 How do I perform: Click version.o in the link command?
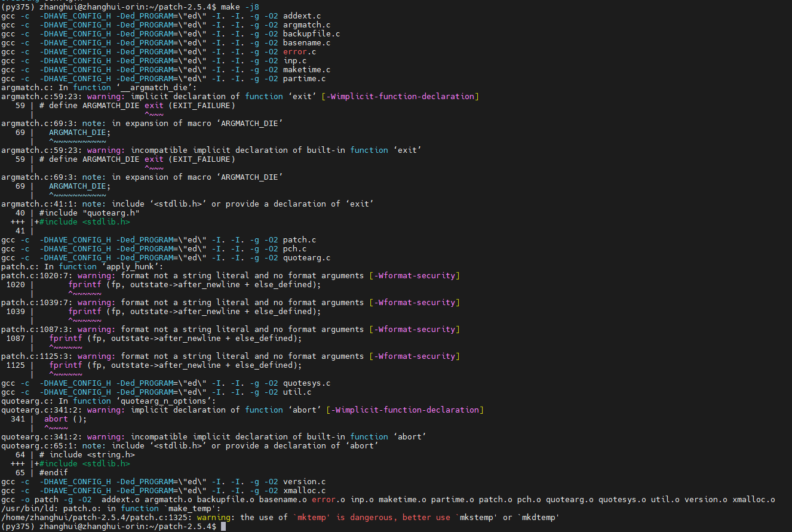tap(706, 499)
